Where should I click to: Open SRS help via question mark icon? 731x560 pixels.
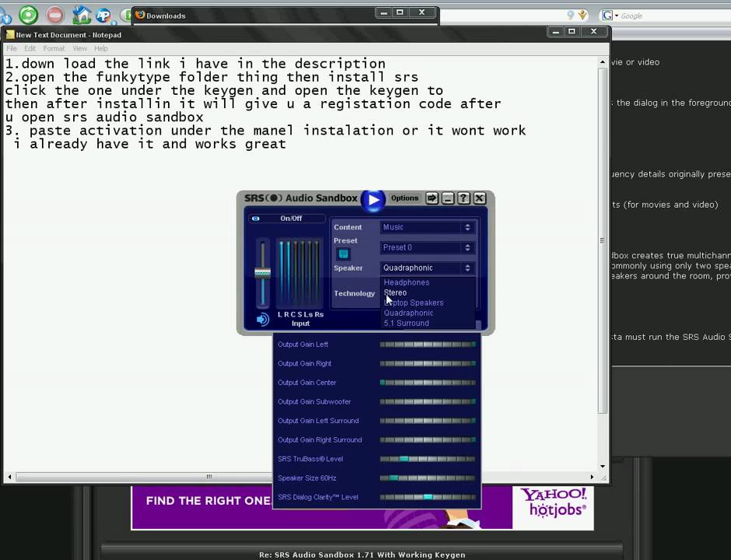click(463, 198)
